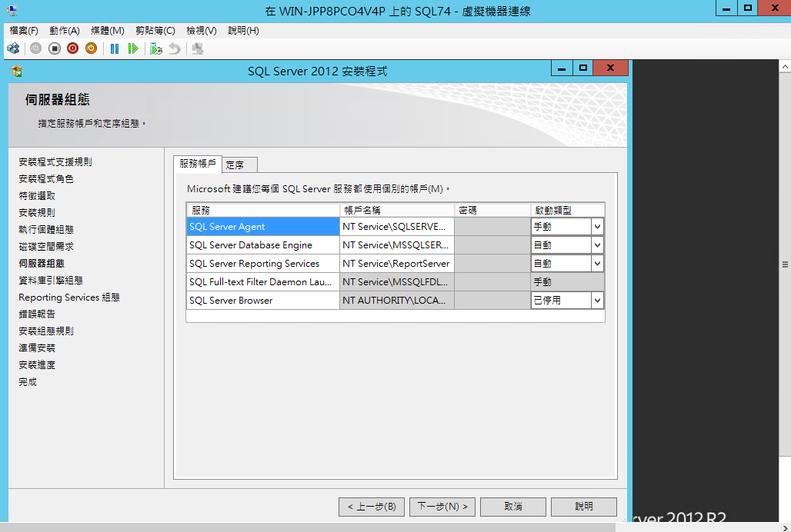791x532 pixels.
Task: Click the 下一步(N) next button
Action: tap(442, 507)
